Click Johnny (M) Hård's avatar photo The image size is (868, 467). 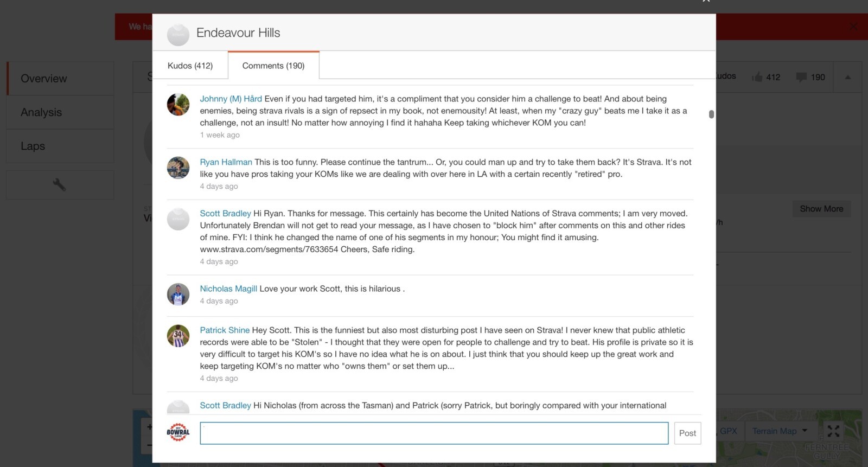tap(178, 105)
